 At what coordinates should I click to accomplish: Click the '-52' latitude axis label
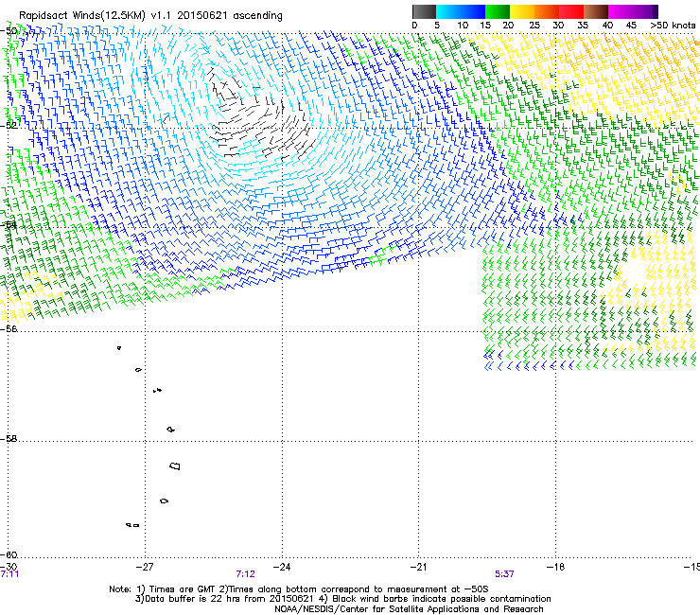pyautogui.click(x=9, y=125)
